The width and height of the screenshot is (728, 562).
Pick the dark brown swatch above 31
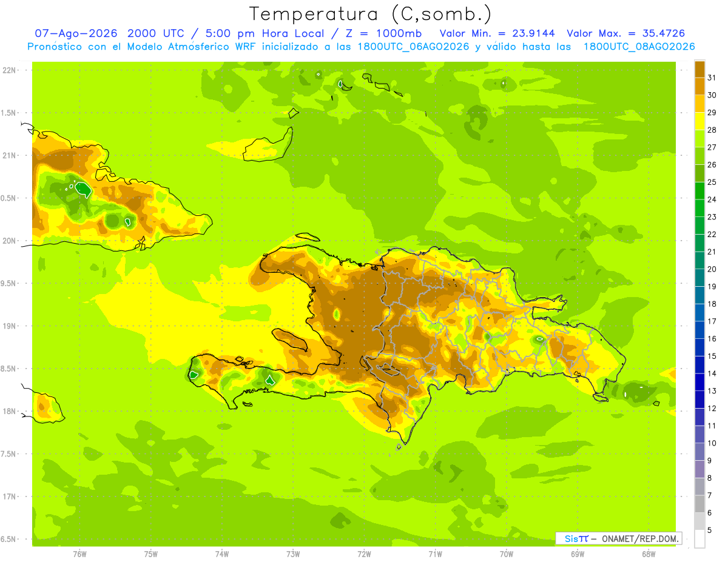(699, 69)
